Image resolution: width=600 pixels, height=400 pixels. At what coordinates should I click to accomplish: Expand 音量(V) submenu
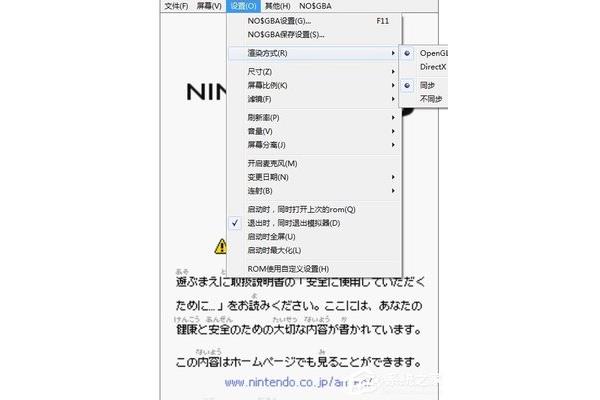314,131
